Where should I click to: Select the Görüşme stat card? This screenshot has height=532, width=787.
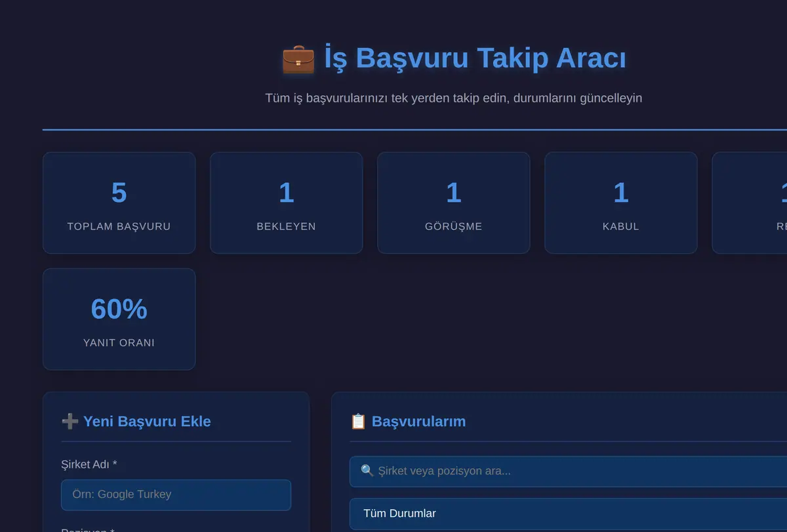[453, 203]
